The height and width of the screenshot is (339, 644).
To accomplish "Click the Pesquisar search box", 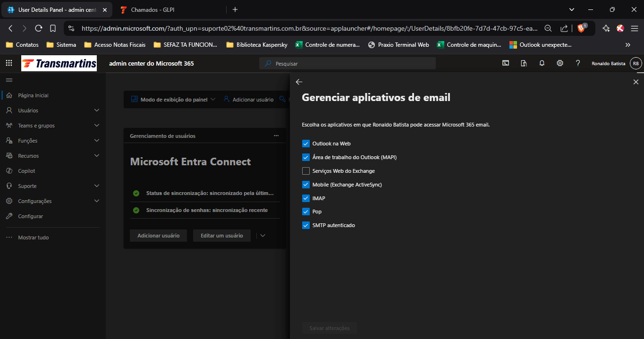I will point(347,63).
